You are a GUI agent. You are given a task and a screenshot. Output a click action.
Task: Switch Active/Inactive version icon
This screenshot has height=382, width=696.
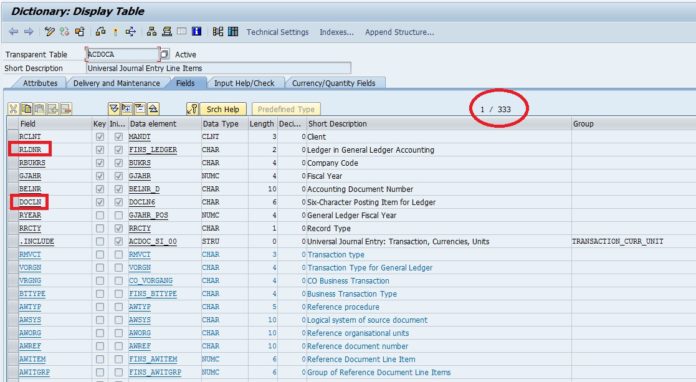(64, 32)
